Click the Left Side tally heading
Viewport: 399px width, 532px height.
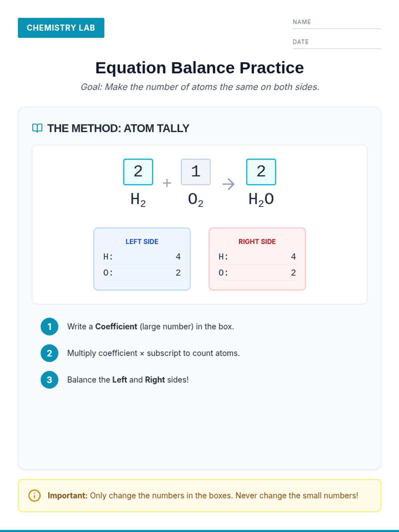[142, 242]
